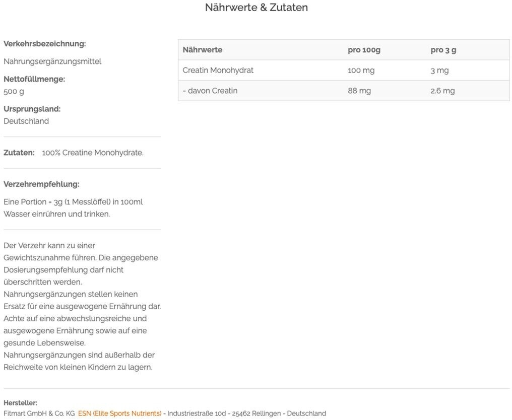Click the 100 mg table value
Image resolution: width=512 pixels, height=420 pixels.
pos(361,71)
